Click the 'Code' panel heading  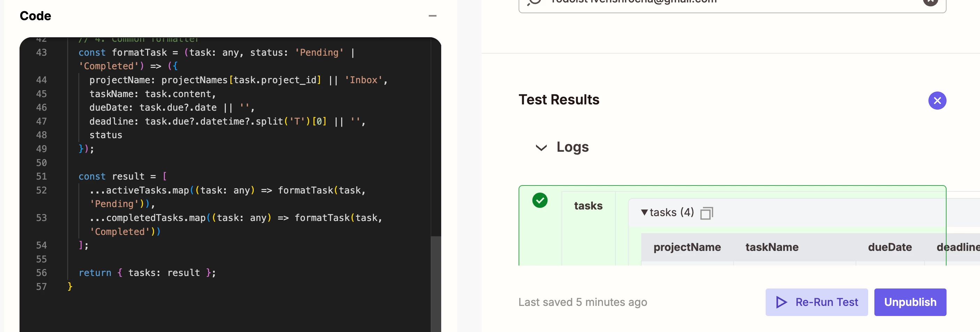[x=35, y=16]
